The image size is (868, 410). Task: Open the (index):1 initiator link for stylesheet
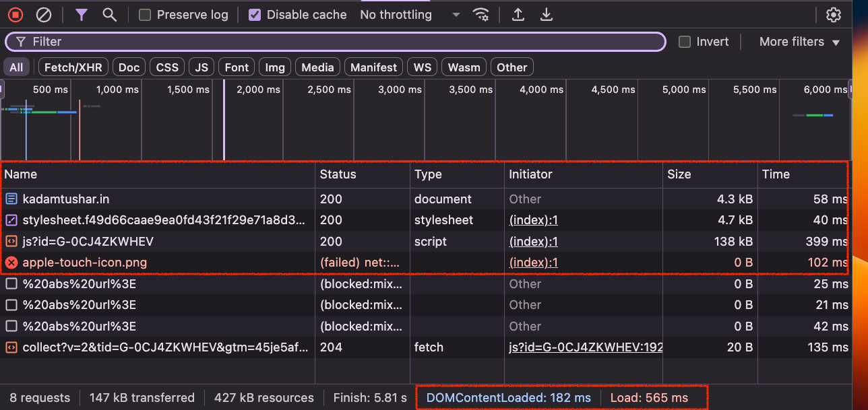point(533,220)
